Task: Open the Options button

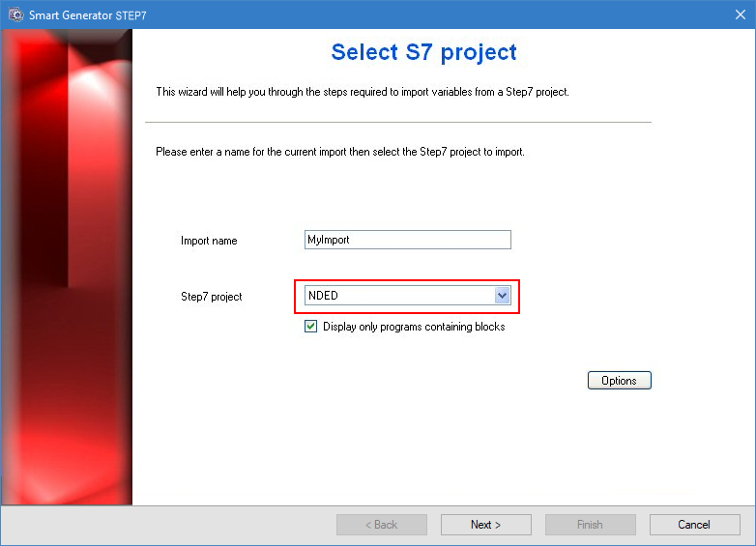Action: point(619,381)
